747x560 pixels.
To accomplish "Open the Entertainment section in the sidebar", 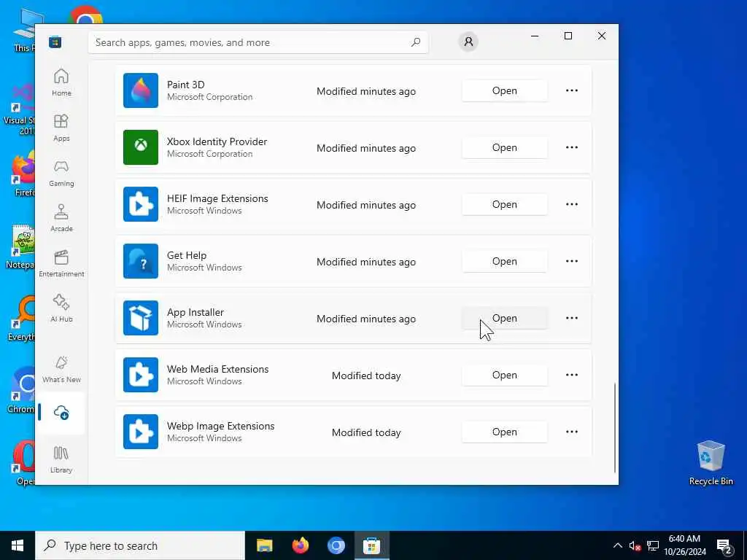I will 61,263.
